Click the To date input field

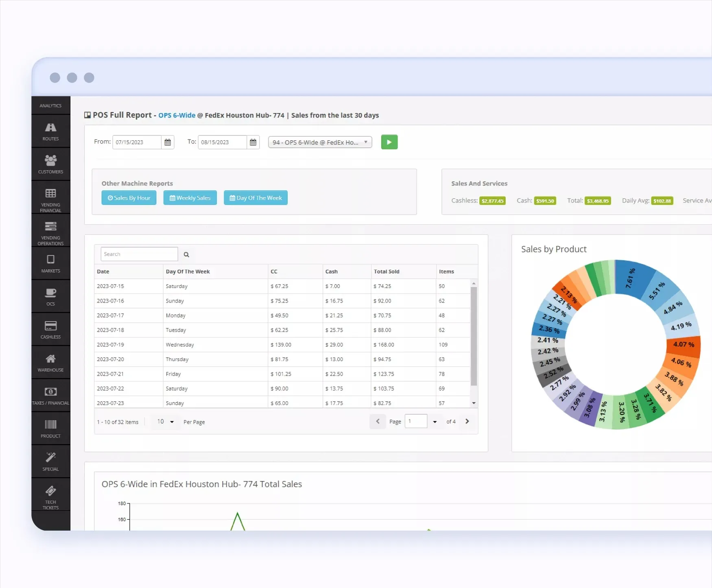tap(223, 142)
